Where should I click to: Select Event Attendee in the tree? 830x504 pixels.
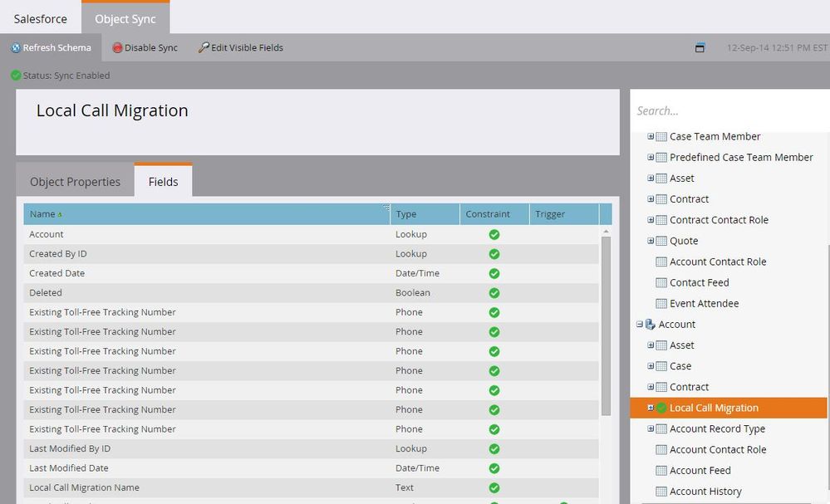pos(704,304)
